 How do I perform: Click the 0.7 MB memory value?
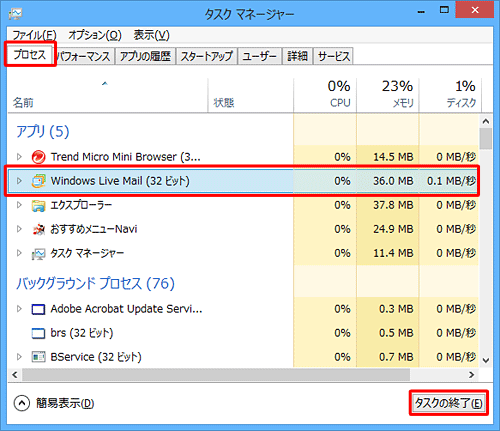(x=396, y=357)
